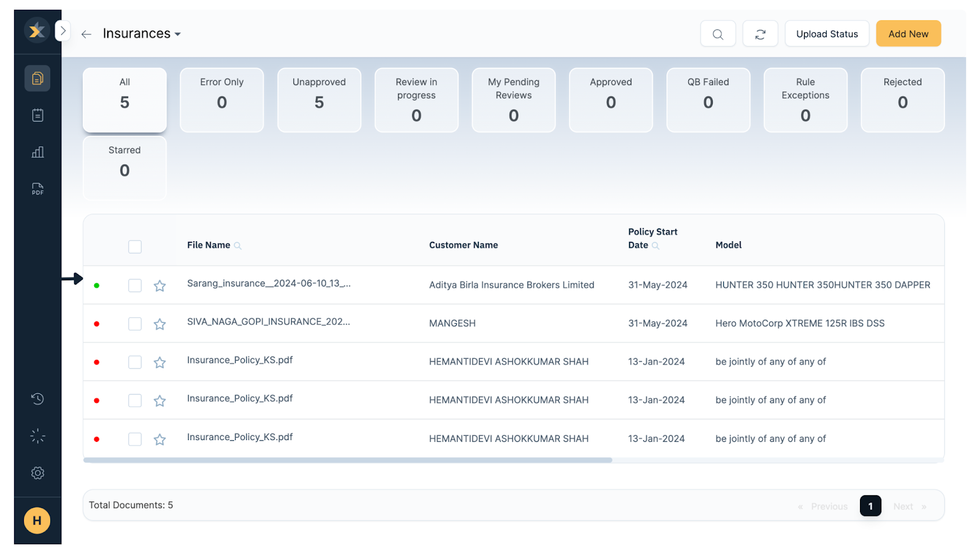
Task: Select the My Pending Reviews card
Action: (x=513, y=100)
